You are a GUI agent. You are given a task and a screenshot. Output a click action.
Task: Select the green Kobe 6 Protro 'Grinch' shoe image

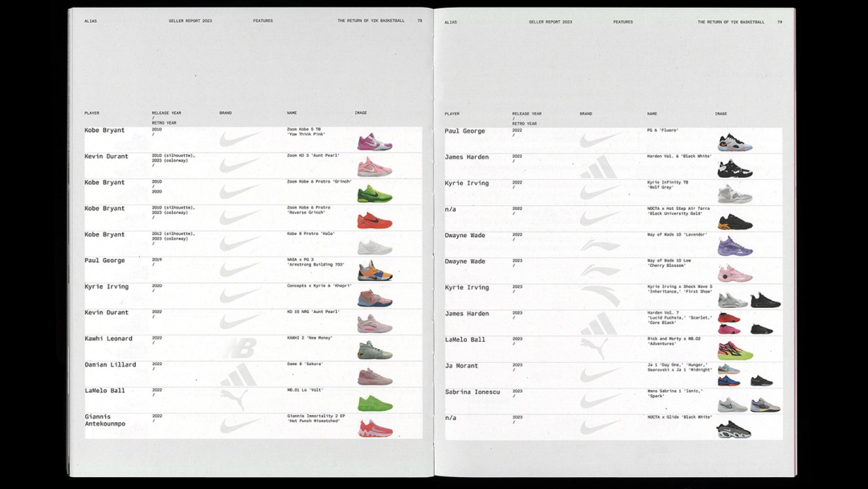click(x=375, y=193)
